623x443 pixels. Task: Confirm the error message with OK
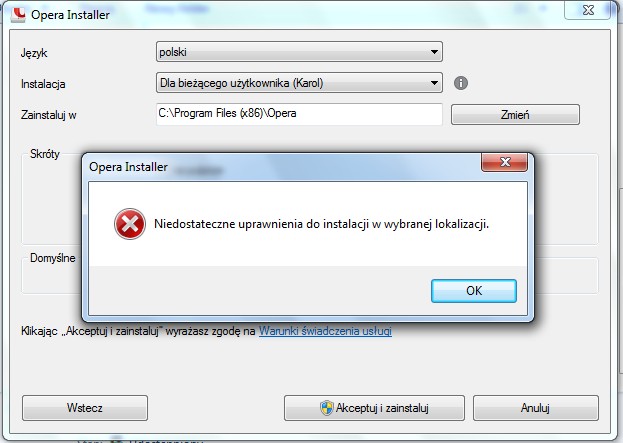pos(474,291)
